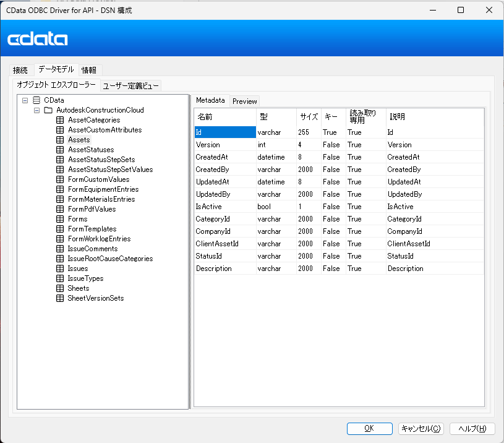Image resolution: width=504 pixels, height=443 pixels.
Task: Click table icon beside AssetCategories
Action: click(60, 120)
